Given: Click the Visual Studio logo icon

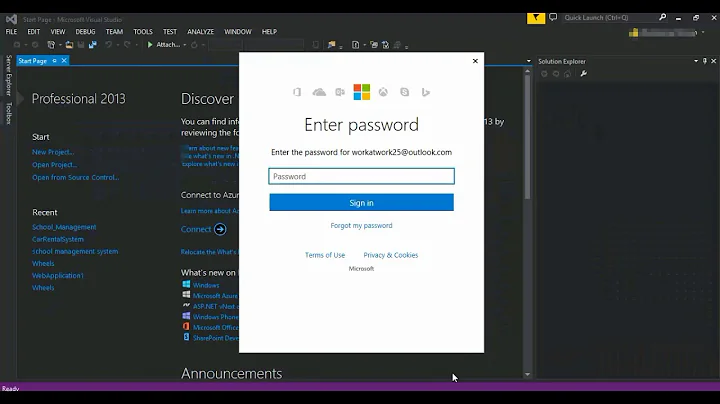Looking at the screenshot, I should (x=11, y=19).
